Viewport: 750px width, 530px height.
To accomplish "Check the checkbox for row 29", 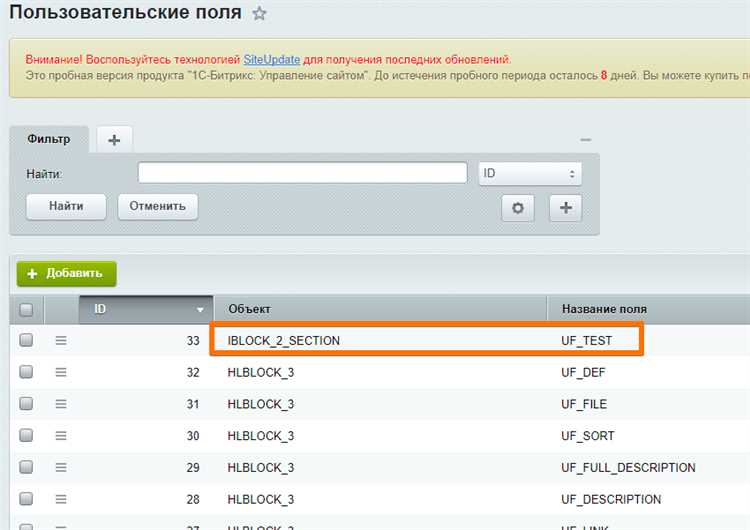I will pos(26,467).
